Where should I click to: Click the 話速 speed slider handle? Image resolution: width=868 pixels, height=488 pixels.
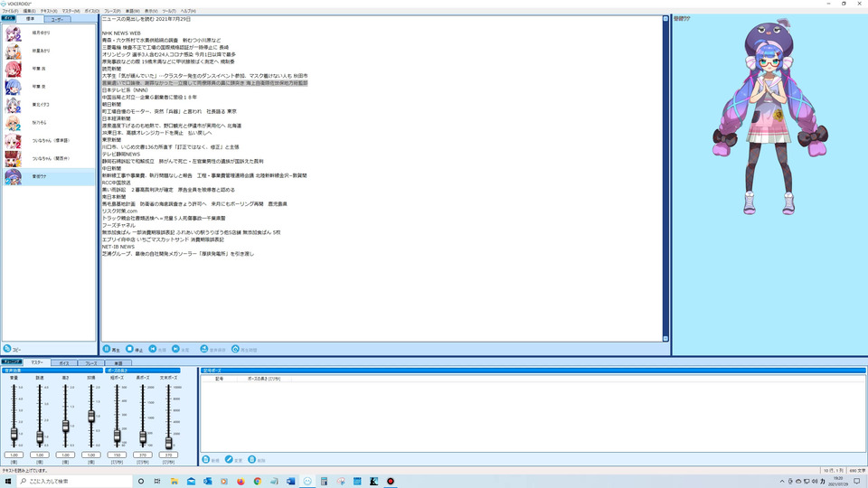40,437
